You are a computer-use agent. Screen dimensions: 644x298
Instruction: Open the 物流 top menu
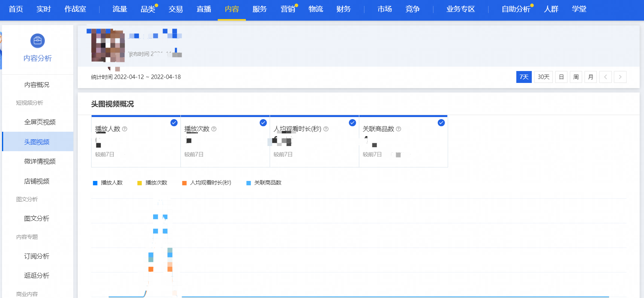[x=316, y=9]
